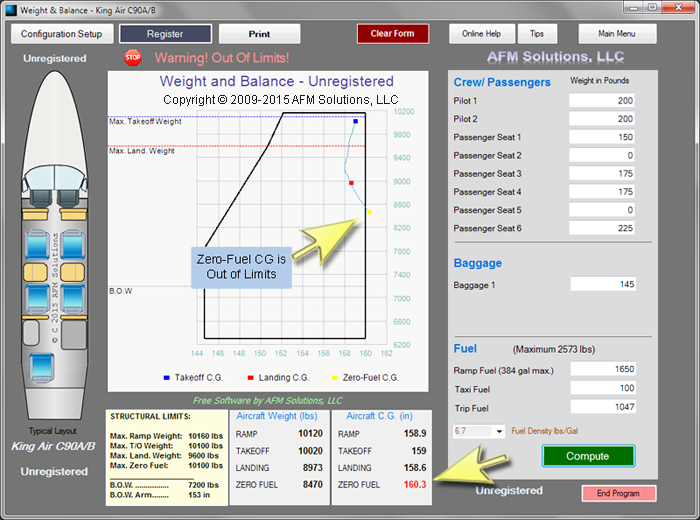Click the green Compute button
700x520 pixels.
pos(588,456)
